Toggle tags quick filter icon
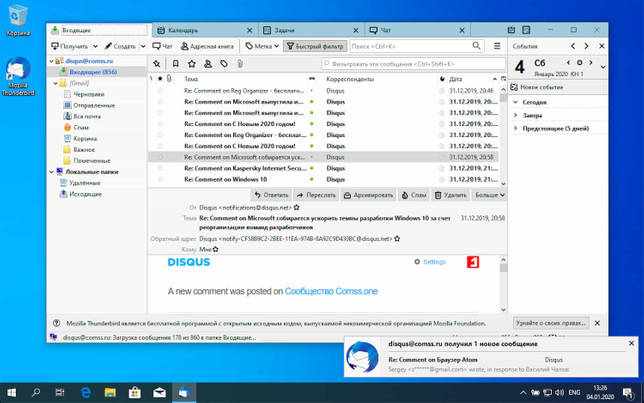This screenshot has width=644, height=403. (224, 64)
